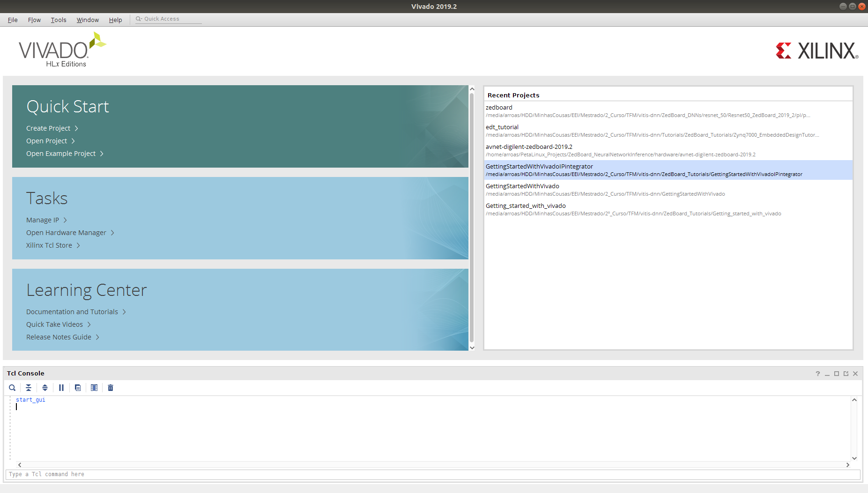Clear Tcl Console with trash icon
Viewport: 868px width, 493px height.
pyautogui.click(x=111, y=388)
